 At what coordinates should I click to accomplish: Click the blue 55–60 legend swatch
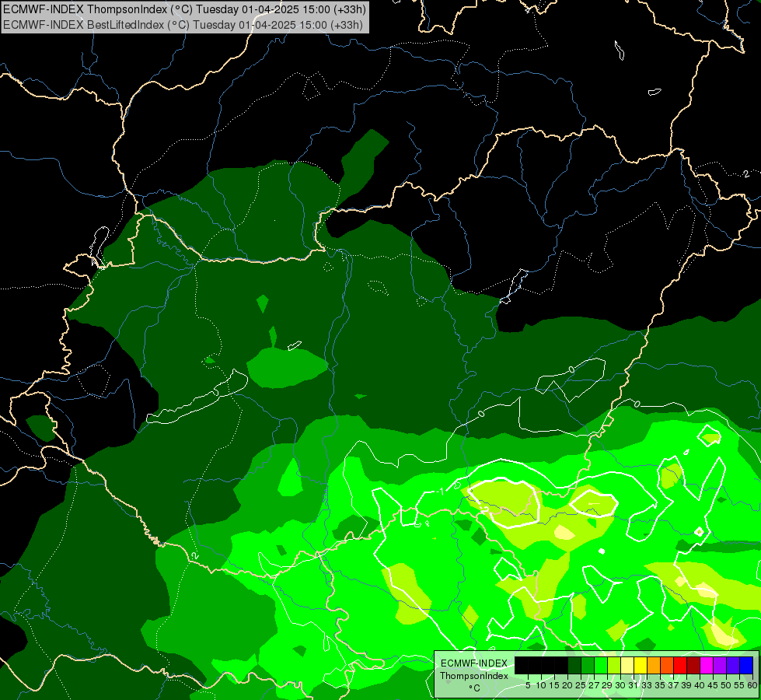pyautogui.click(x=746, y=665)
